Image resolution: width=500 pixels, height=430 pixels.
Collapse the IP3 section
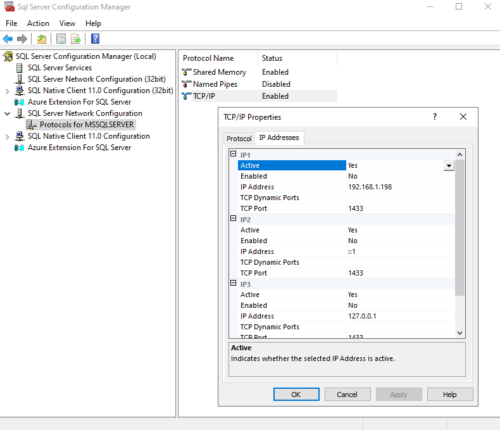point(233,283)
